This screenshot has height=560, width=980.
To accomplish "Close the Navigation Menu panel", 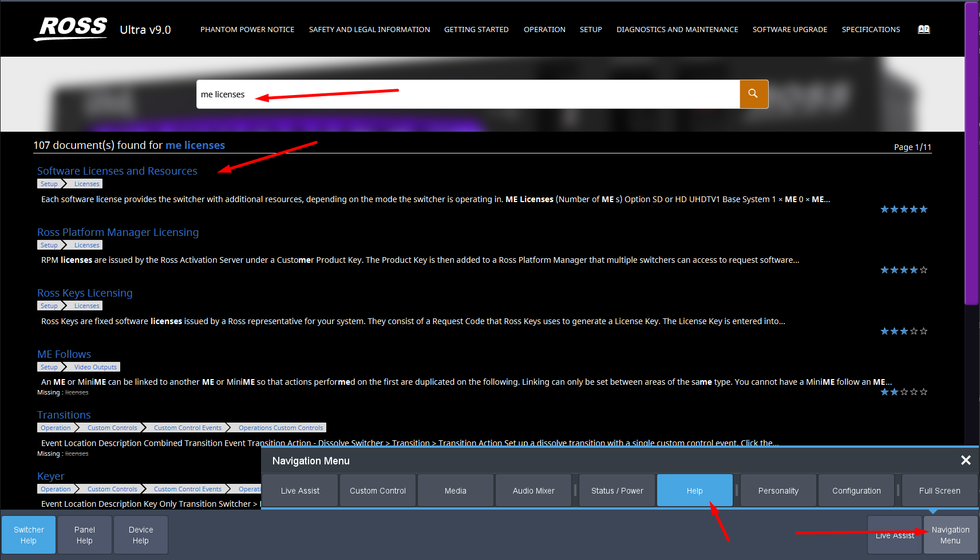I will pyautogui.click(x=966, y=460).
